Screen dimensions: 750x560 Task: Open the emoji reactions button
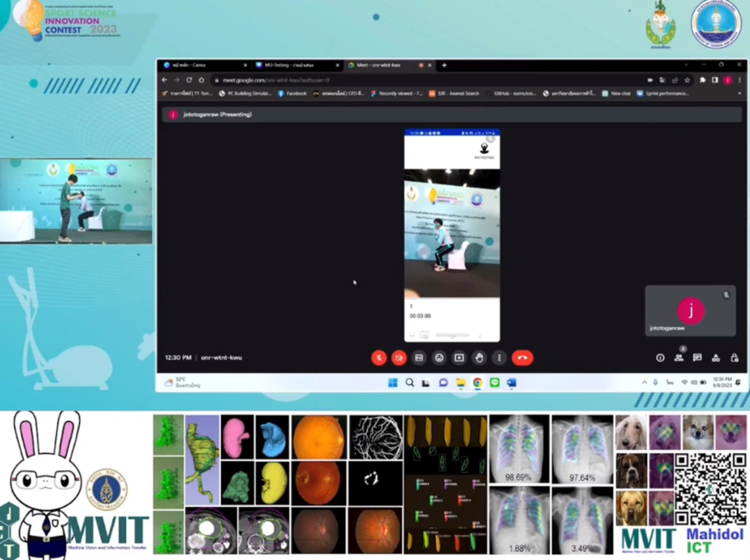point(439,358)
